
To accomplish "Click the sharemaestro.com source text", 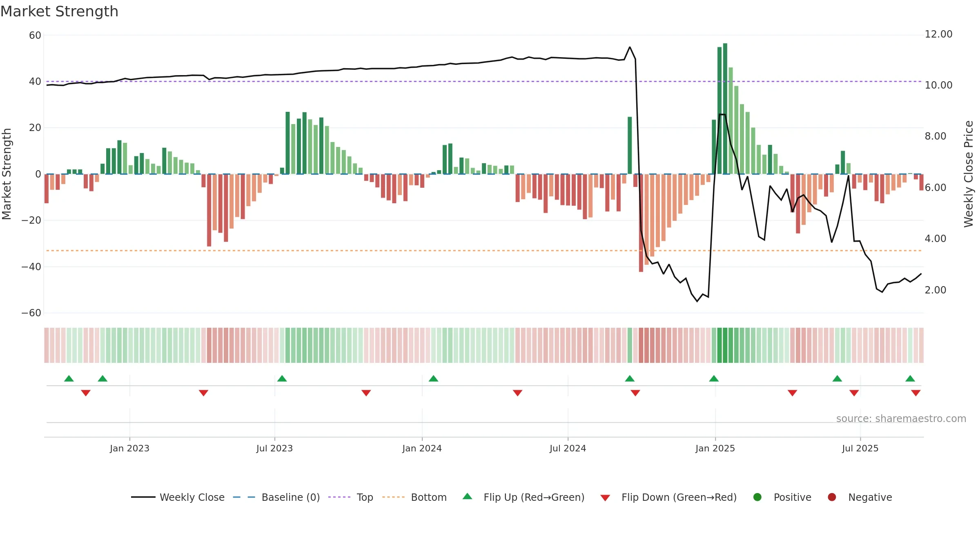I will 901,418.
